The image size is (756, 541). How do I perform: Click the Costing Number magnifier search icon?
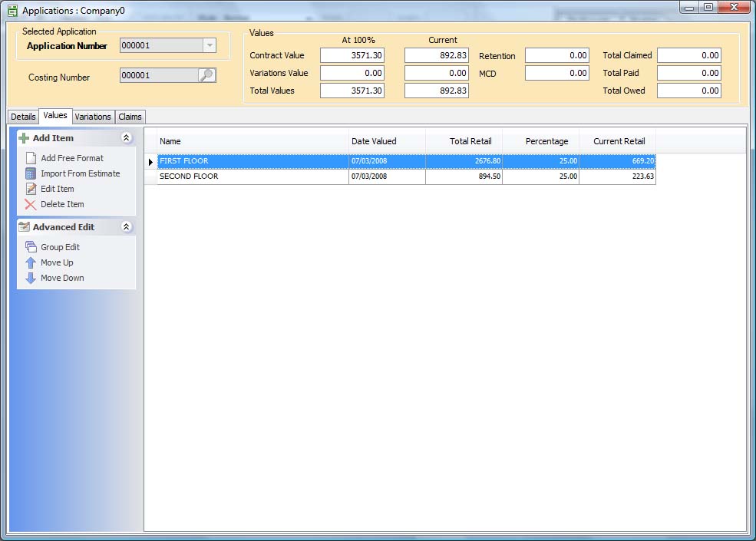tap(206, 75)
